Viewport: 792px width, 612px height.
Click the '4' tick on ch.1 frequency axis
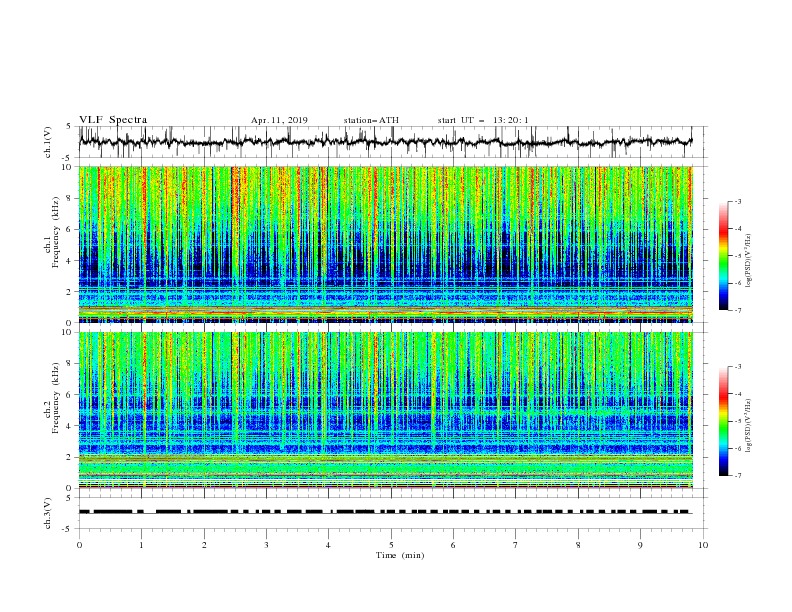click(x=70, y=261)
